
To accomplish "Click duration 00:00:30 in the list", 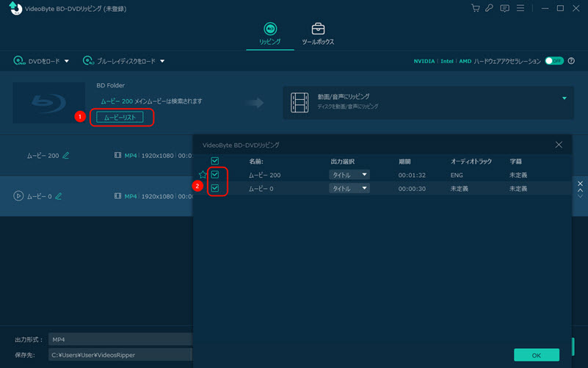I will [x=412, y=189].
